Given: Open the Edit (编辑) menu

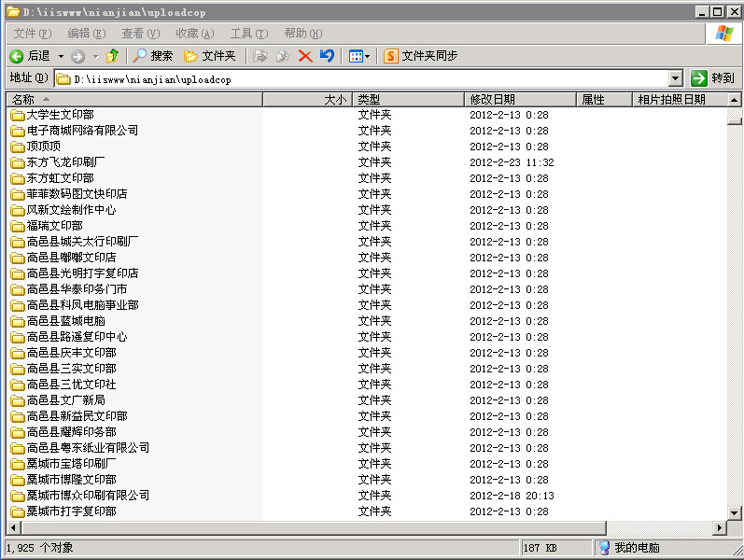Looking at the screenshot, I should (87, 34).
